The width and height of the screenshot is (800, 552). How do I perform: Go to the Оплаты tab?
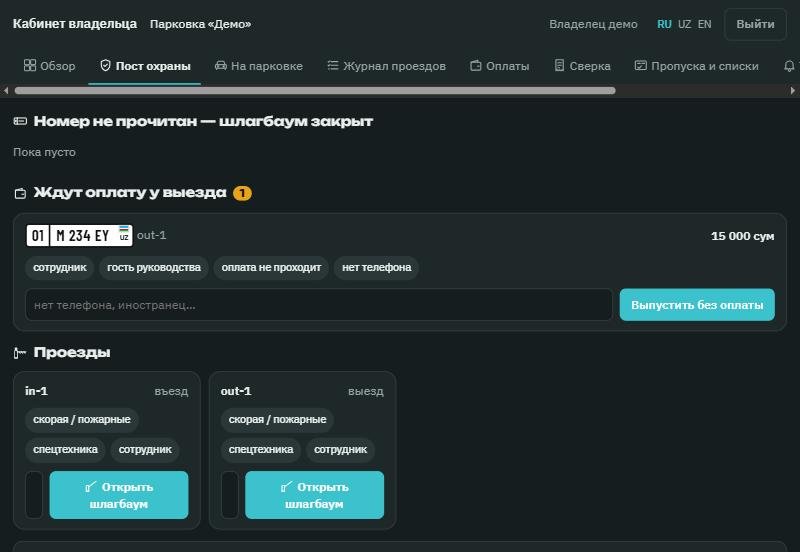[x=499, y=66]
